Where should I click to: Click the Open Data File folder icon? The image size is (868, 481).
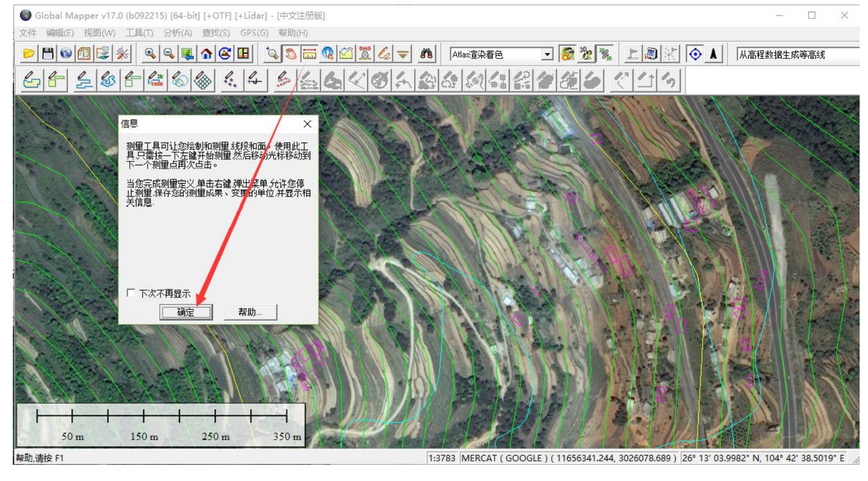(28, 54)
